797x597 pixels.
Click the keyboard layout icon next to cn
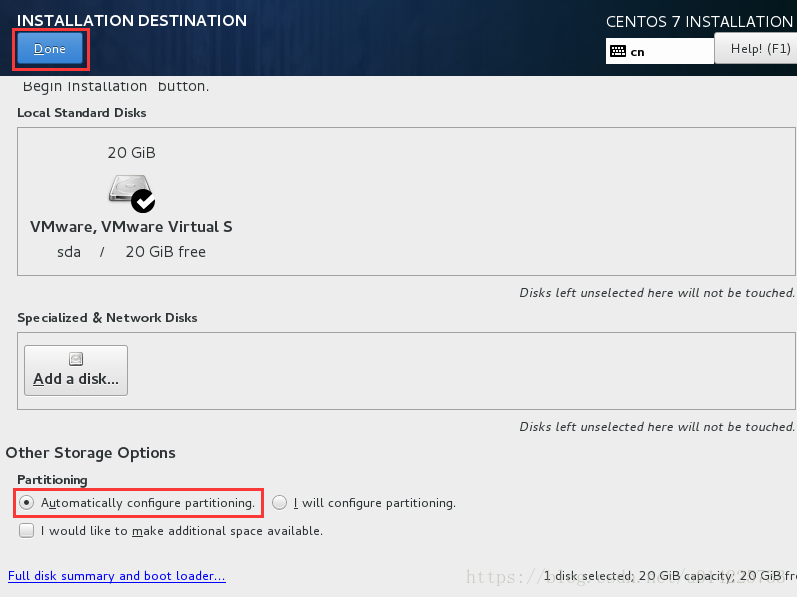618,51
